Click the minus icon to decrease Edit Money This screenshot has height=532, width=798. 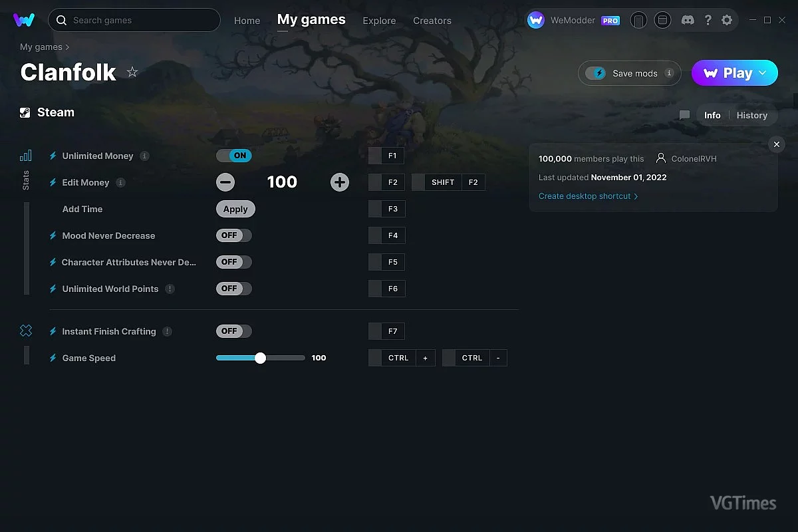(225, 182)
